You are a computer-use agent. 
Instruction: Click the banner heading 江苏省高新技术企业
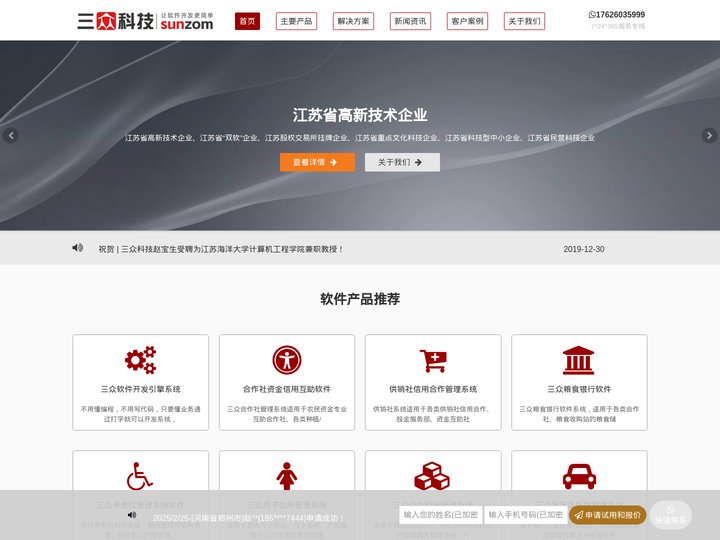360,115
